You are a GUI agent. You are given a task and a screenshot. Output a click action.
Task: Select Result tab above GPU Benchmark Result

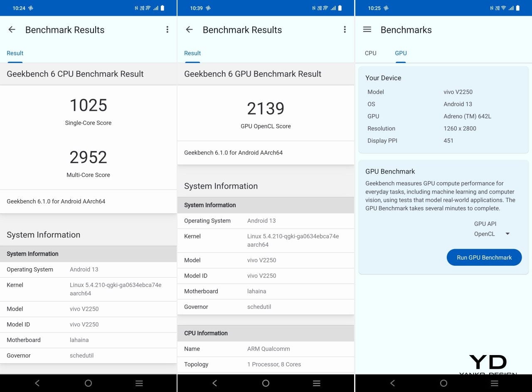[192, 53]
